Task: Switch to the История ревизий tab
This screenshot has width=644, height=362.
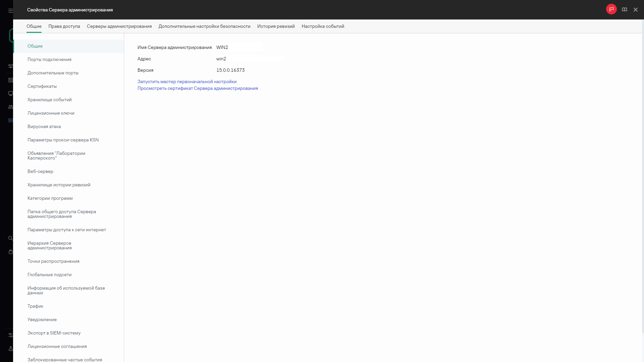Action: 276,26
